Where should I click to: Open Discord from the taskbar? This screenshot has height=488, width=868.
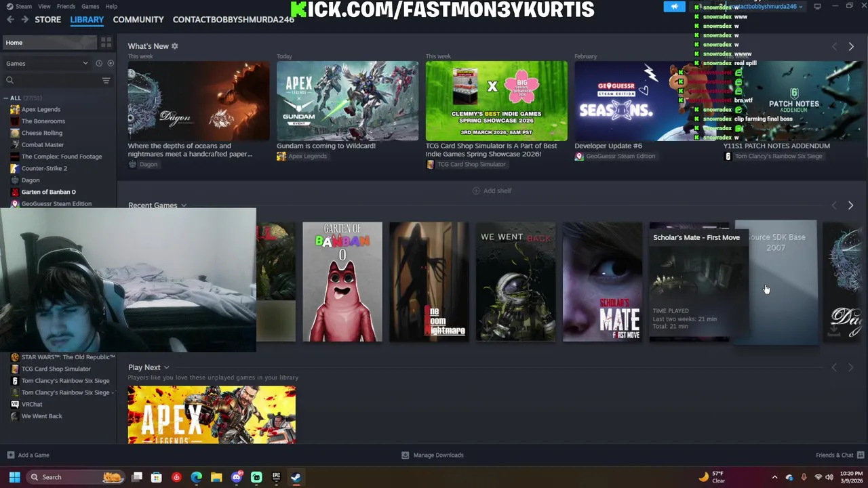[237, 477]
